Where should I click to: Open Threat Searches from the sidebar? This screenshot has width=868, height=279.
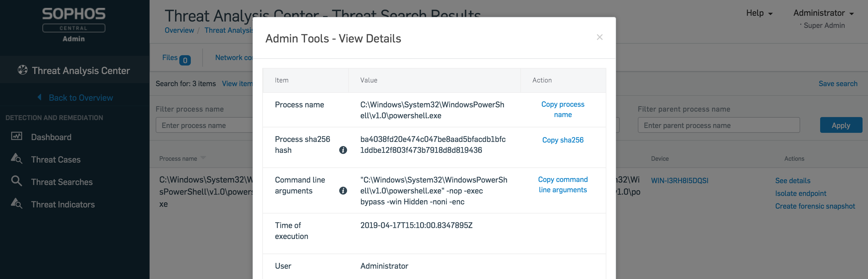click(x=62, y=182)
